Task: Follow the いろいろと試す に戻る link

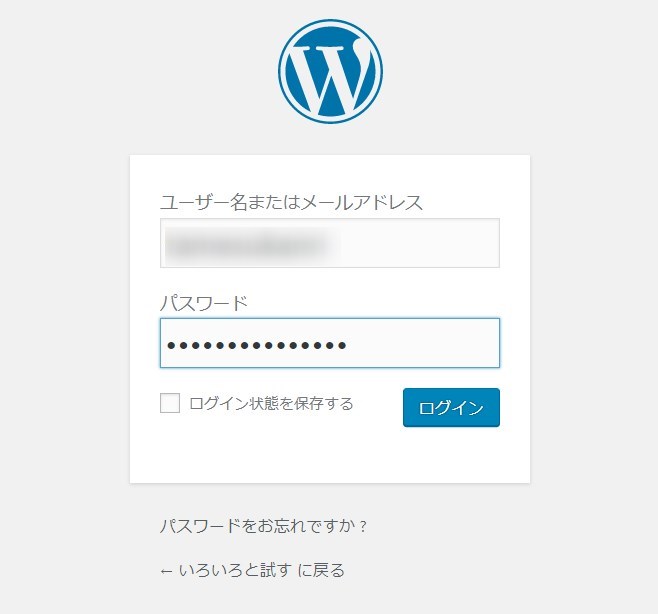Action: 252,570
